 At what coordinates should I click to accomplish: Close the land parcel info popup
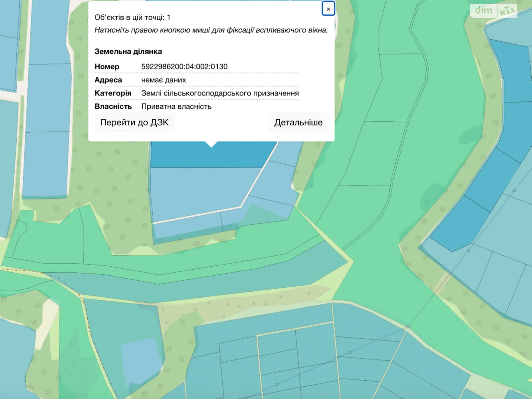point(328,9)
